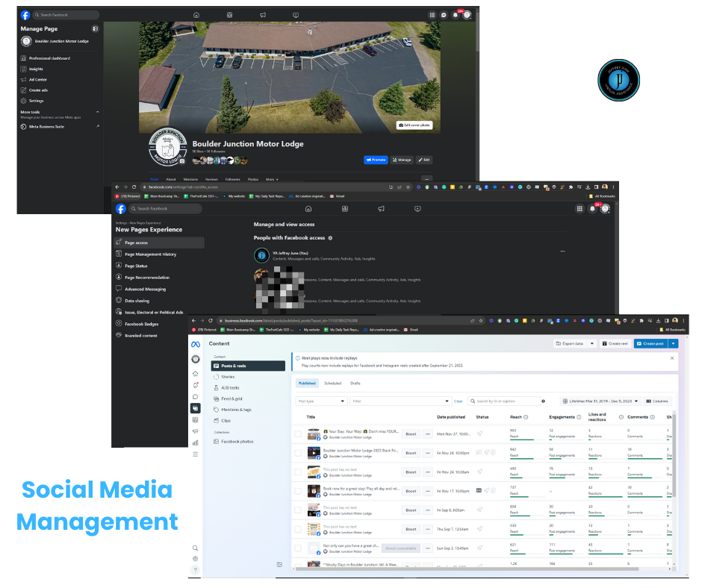
Task: Open Notifications in the Business Suite left rail
Action: click(x=195, y=385)
